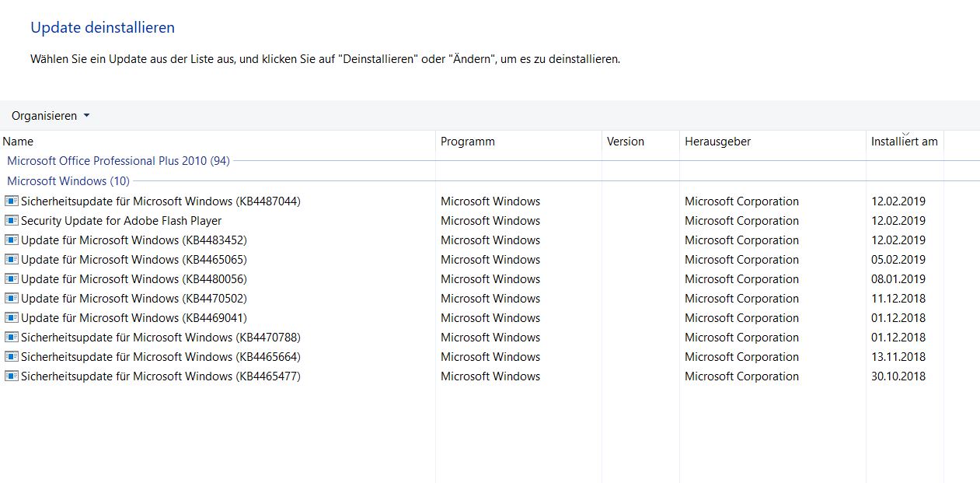Click icon of Update KB4469041 row
This screenshot has width=980, height=483.
tap(12, 318)
